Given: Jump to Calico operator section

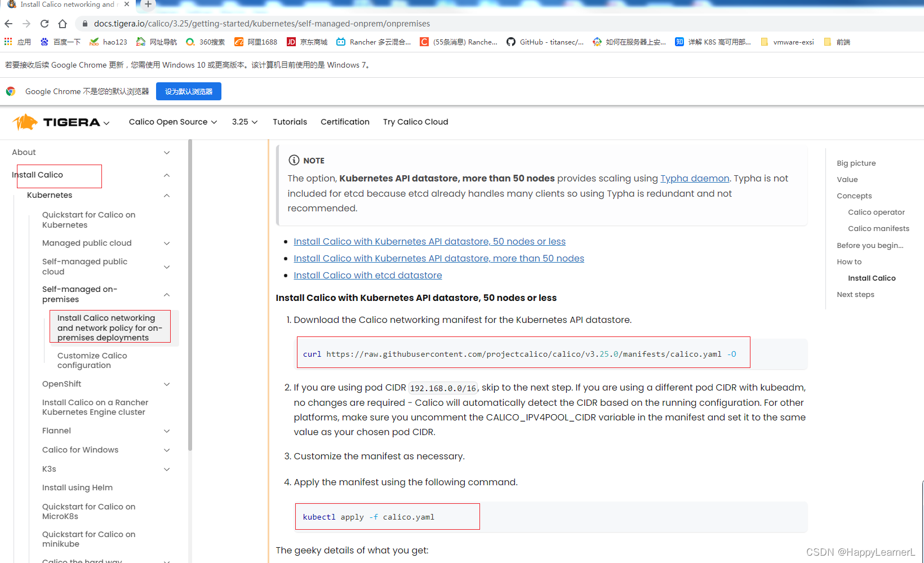Looking at the screenshot, I should tap(876, 212).
